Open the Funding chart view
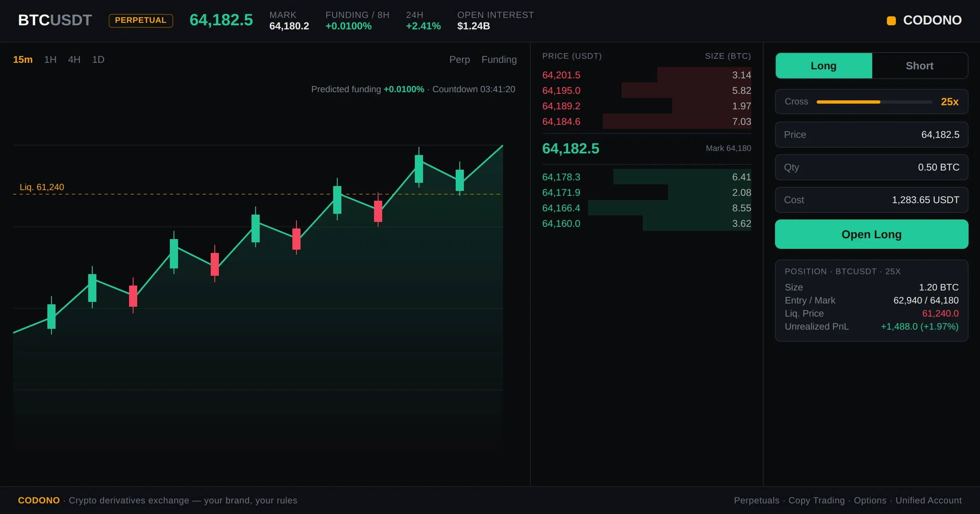The width and height of the screenshot is (980, 514). tap(499, 60)
